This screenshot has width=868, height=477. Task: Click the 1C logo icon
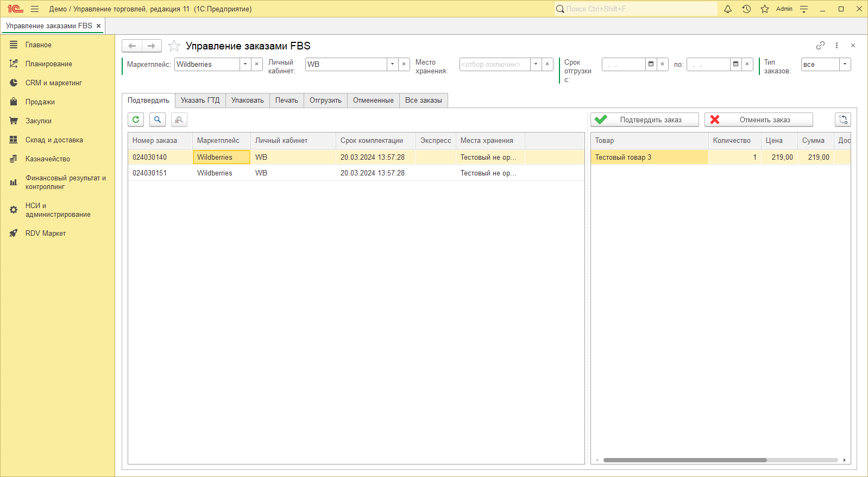coord(15,9)
